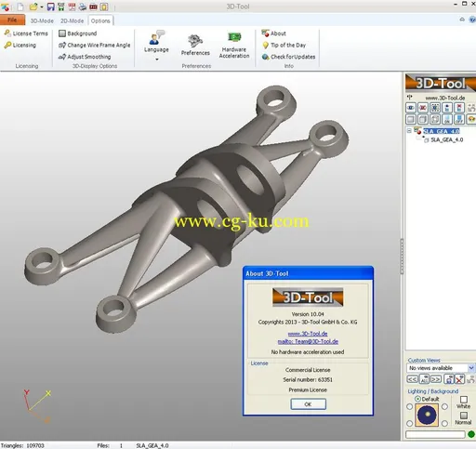The height and width of the screenshot is (449, 476).
Task: Click the red PDF export icon
Action: point(72,7)
